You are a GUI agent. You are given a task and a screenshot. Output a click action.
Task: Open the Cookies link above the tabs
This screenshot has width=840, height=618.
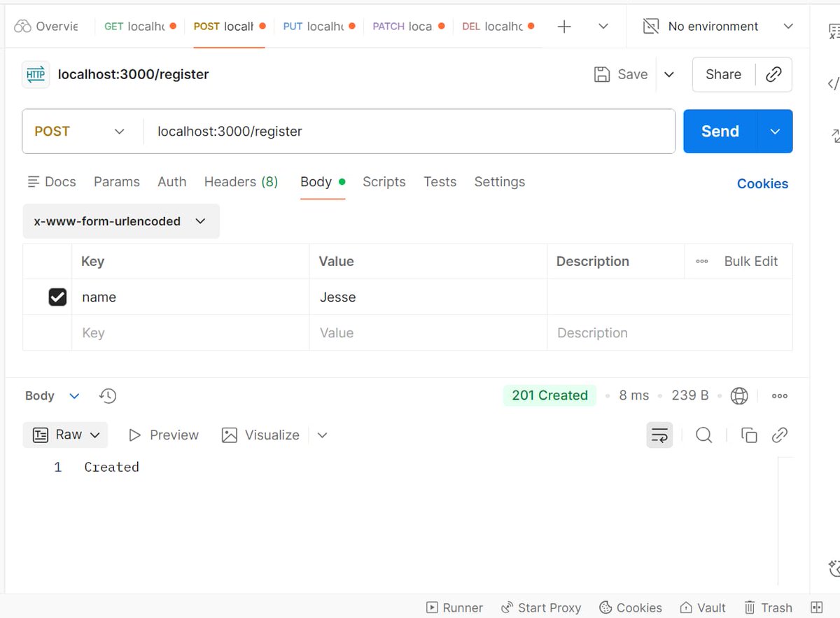coord(762,183)
